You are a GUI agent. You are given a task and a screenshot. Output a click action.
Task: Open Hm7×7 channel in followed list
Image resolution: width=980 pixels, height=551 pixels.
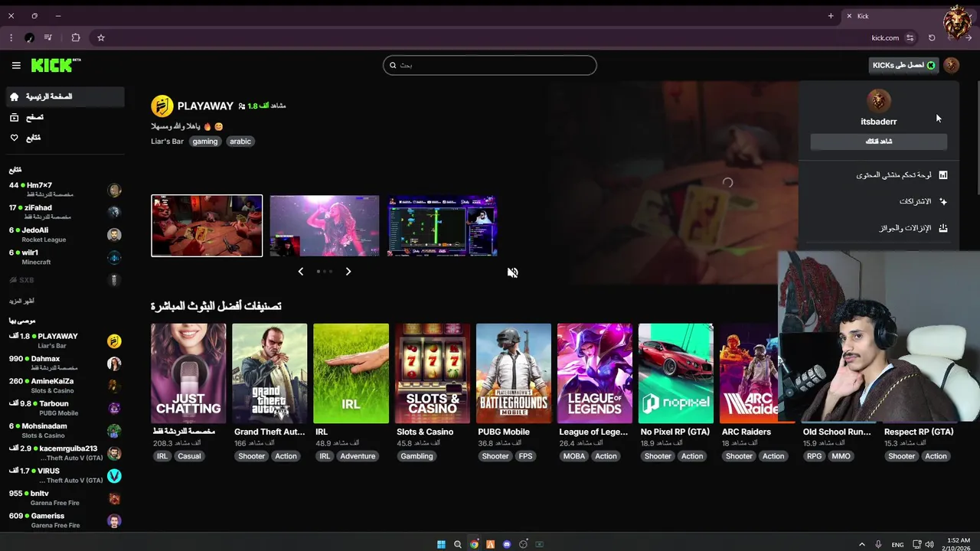65,190
